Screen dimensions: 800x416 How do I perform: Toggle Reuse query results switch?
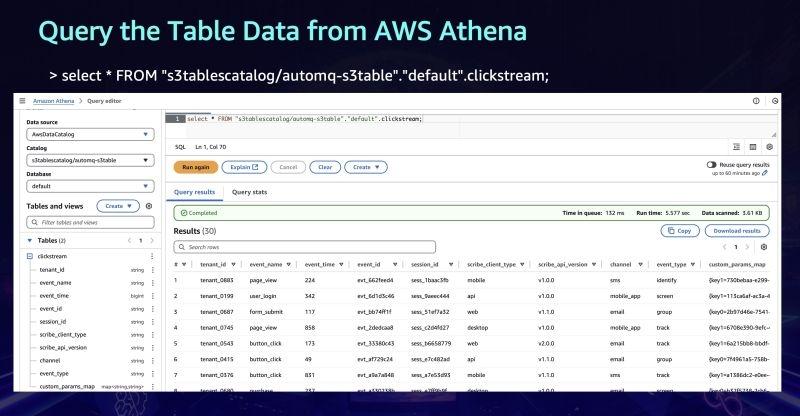[x=712, y=164]
